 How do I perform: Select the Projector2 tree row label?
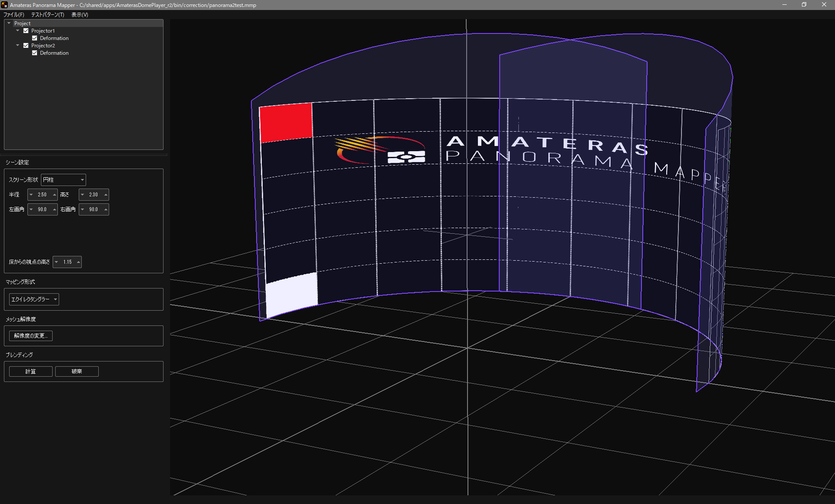click(43, 46)
